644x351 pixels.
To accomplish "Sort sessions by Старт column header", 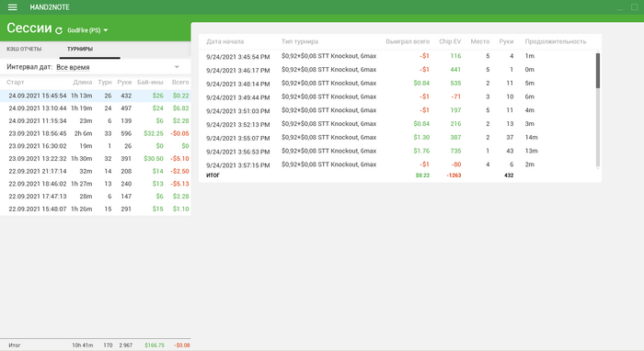I will 16,82.
